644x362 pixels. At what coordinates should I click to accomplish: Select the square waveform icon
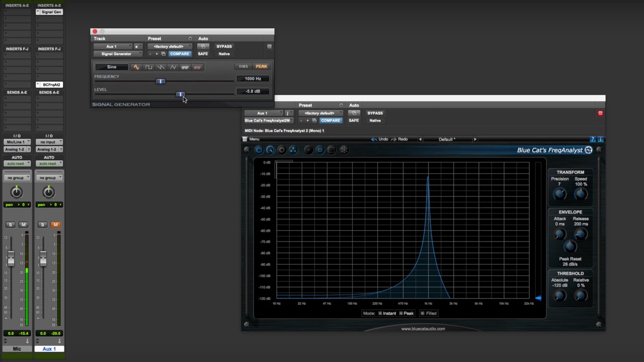[148, 67]
